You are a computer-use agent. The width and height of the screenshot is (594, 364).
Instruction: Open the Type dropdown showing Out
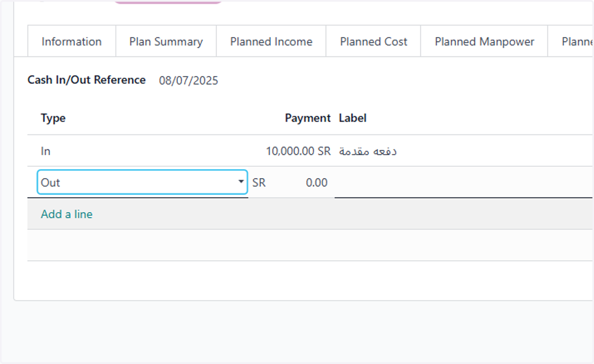coord(143,182)
